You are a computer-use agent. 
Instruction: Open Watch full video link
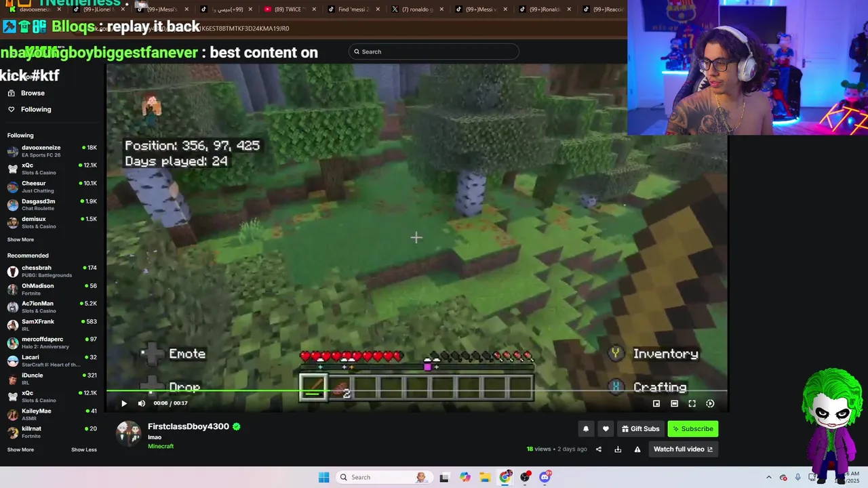tap(683, 449)
